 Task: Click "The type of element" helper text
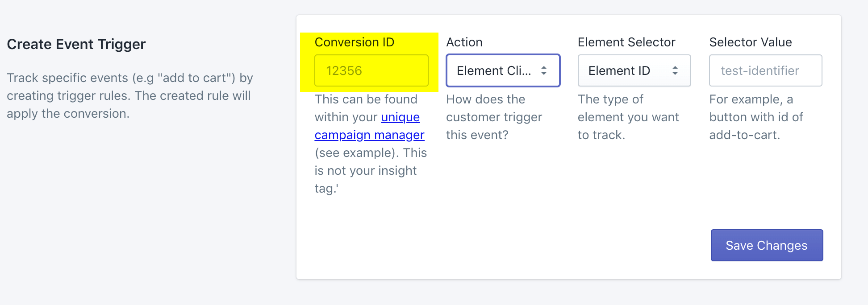click(x=628, y=117)
